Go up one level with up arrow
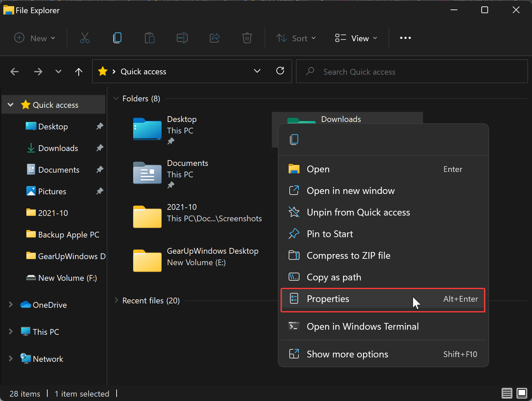This screenshot has width=532, height=401. pyautogui.click(x=78, y=71)
